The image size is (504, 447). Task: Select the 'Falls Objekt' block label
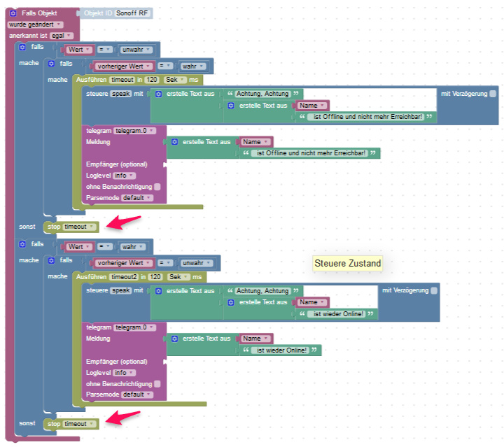(x=39, y=13)
